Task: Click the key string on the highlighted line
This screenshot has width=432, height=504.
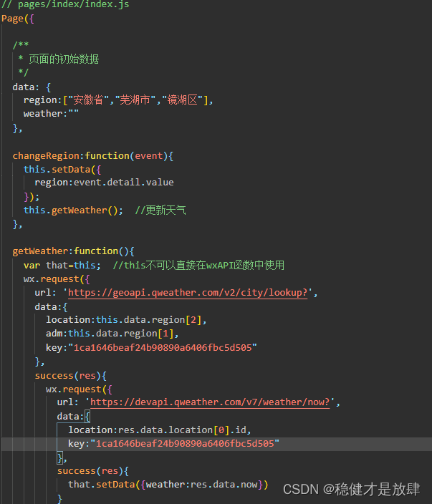Action: [185, 444]
